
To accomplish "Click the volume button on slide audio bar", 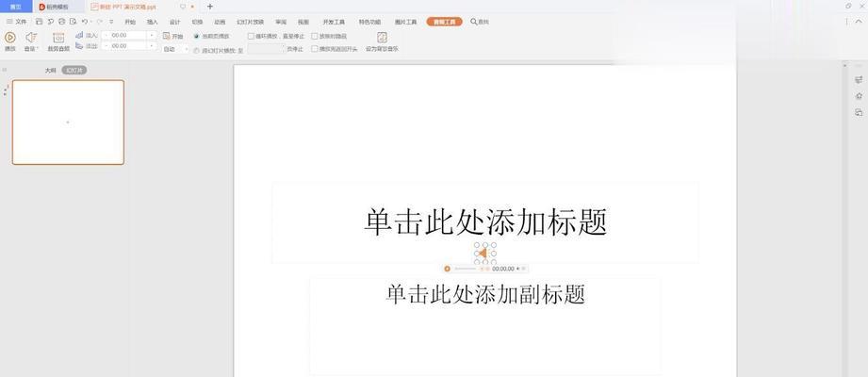I will point(518,269).
